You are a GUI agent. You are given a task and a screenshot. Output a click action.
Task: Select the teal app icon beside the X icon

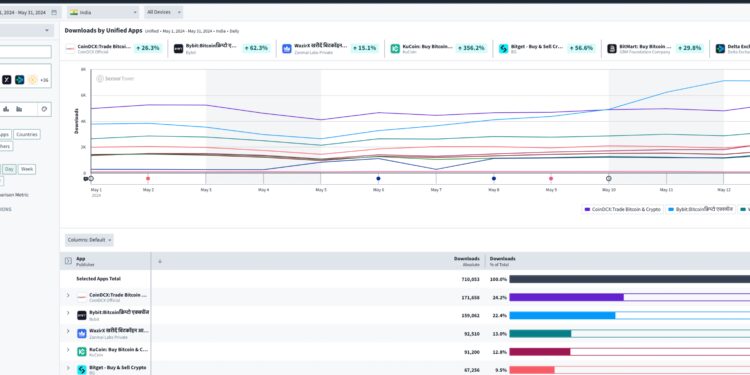tap(20, 80)
